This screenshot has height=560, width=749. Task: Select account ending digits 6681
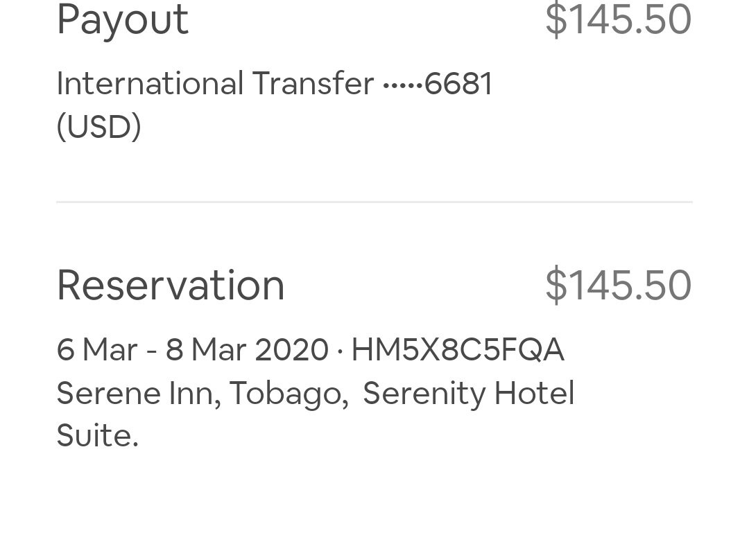pyautogui.click(x=458, y=84)
